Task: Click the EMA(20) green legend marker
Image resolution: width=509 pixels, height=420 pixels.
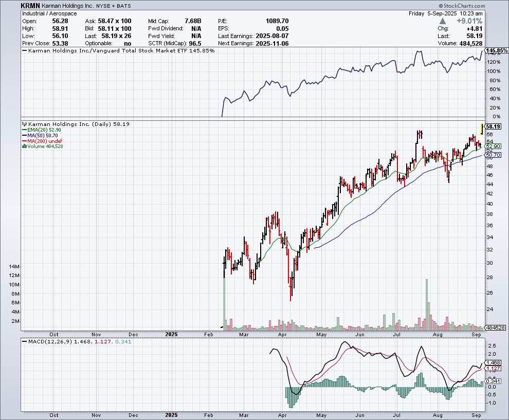Action: pos(24,130)
